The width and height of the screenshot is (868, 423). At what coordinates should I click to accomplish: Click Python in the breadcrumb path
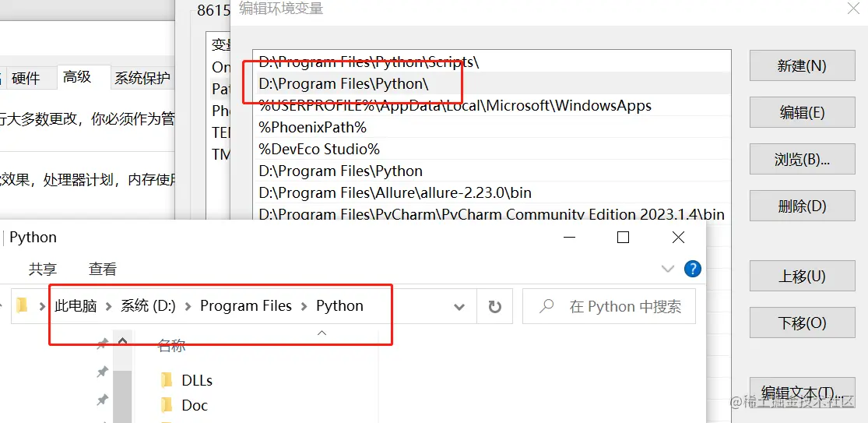tap(339, 305)
